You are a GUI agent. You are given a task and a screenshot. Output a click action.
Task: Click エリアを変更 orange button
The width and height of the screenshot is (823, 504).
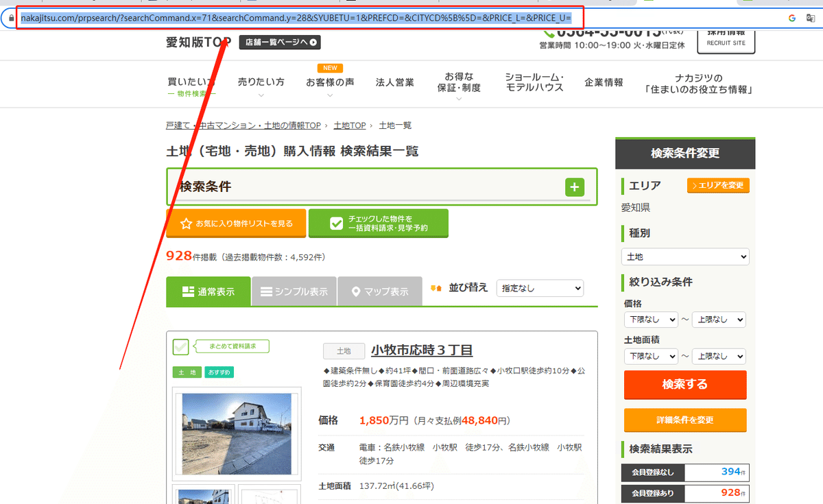[718, 185]
